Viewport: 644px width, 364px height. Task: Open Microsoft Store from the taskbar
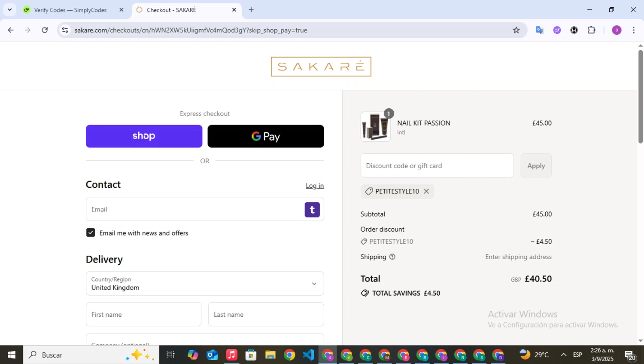pos(251,355)
